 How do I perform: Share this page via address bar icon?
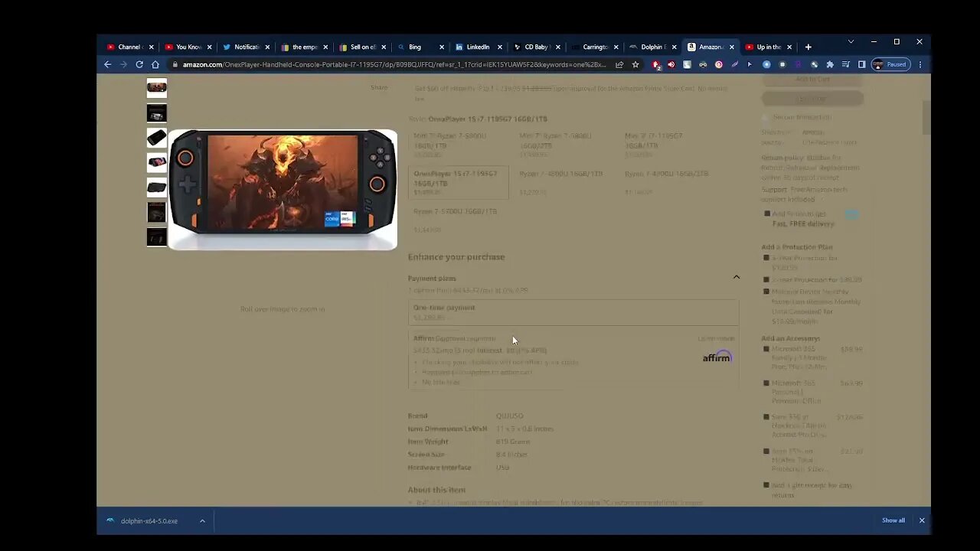619,64
